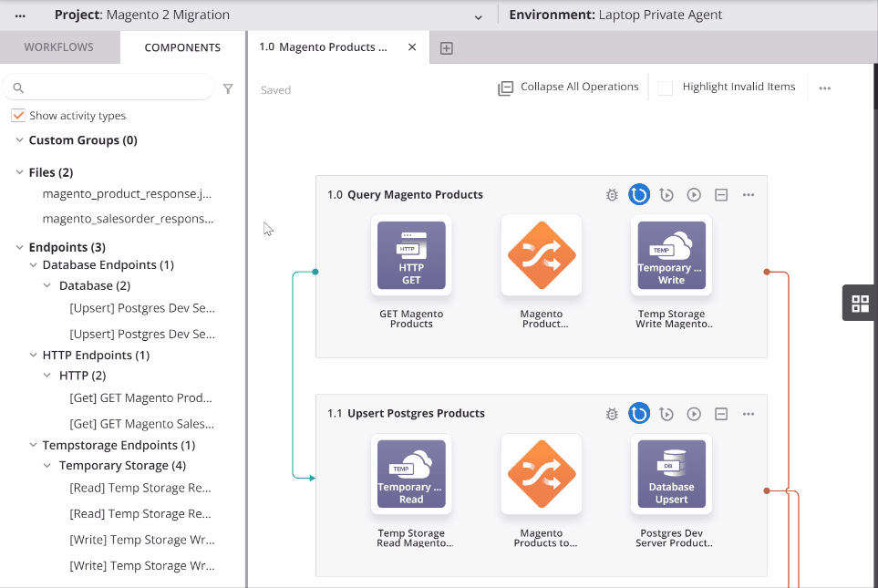878x588 pixels.
Task: Select the Temporary Read activity icon
Action: [x=411, y=474]
